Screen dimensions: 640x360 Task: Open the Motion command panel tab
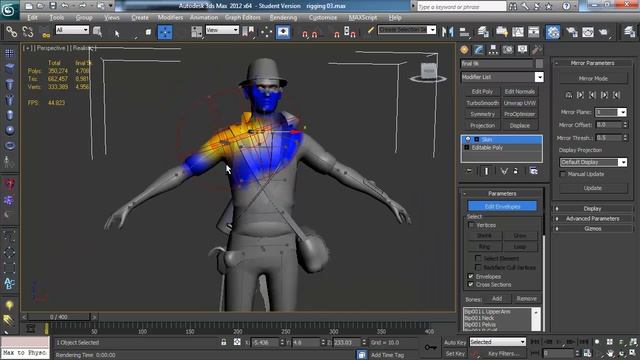pyautogui.click(x=508, y=50)
